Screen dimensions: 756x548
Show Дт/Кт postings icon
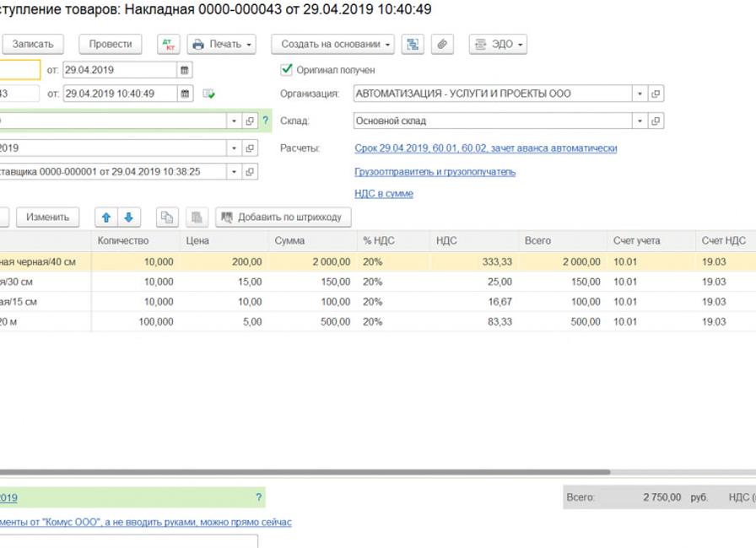point(168,45)
